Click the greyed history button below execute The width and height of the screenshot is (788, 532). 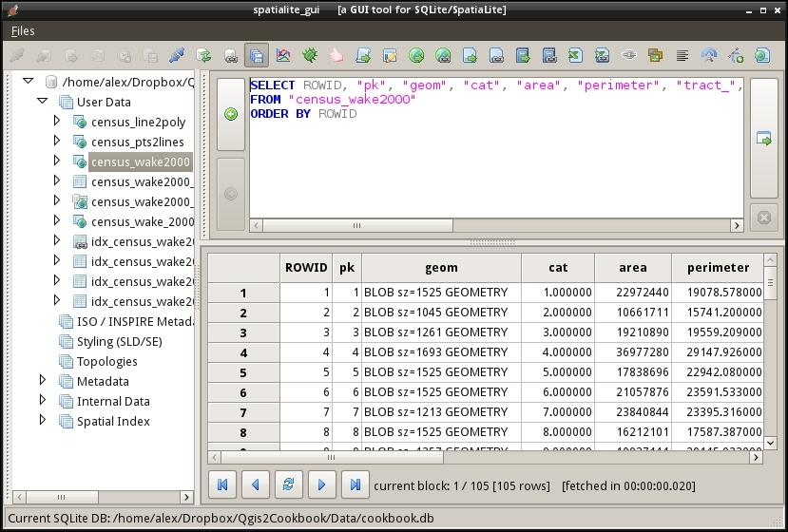[231, 194]
